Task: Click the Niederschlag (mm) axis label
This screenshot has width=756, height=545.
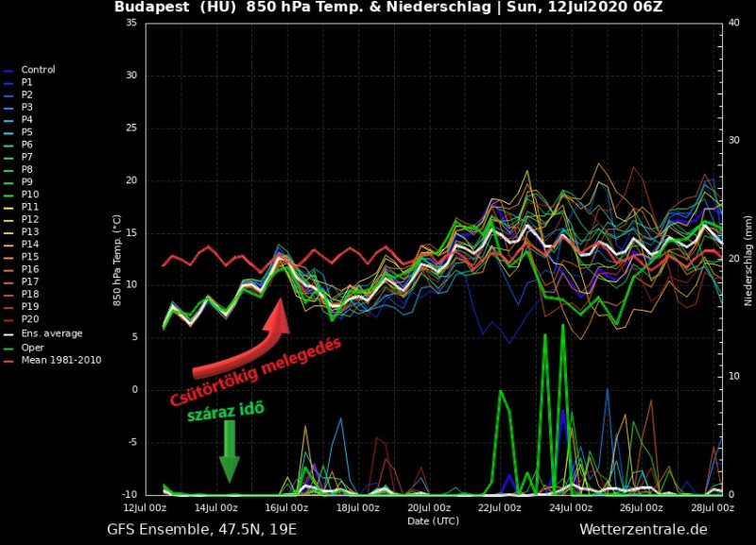Action: 747,258
